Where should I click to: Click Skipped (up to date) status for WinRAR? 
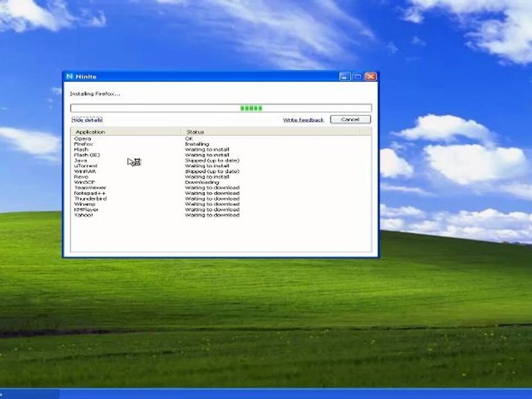click(212, 171)
